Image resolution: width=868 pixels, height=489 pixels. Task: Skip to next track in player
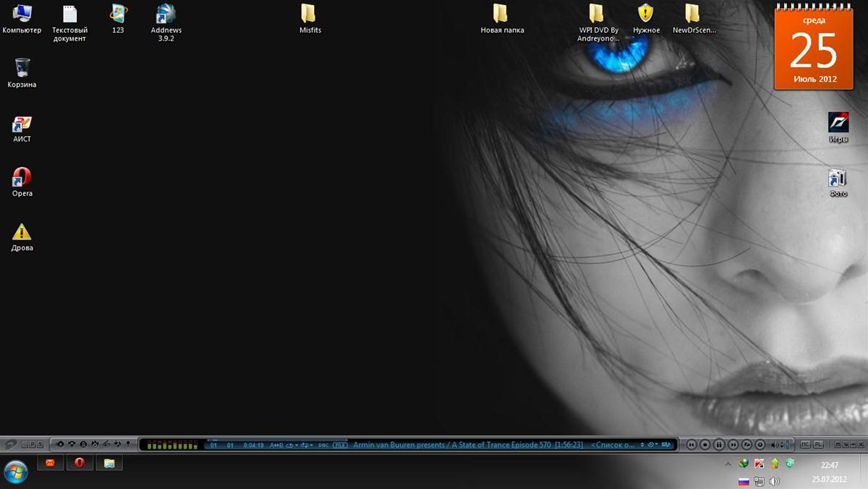(733, 445)
